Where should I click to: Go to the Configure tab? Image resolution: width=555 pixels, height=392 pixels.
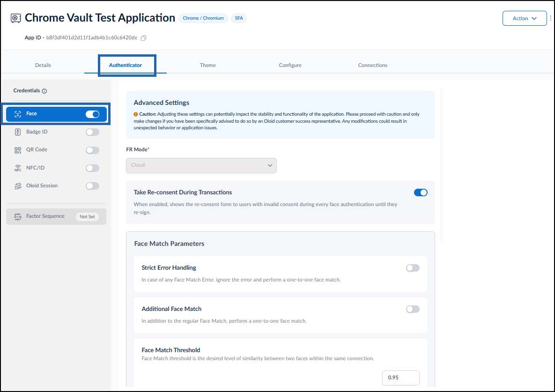tap(290, 65)
